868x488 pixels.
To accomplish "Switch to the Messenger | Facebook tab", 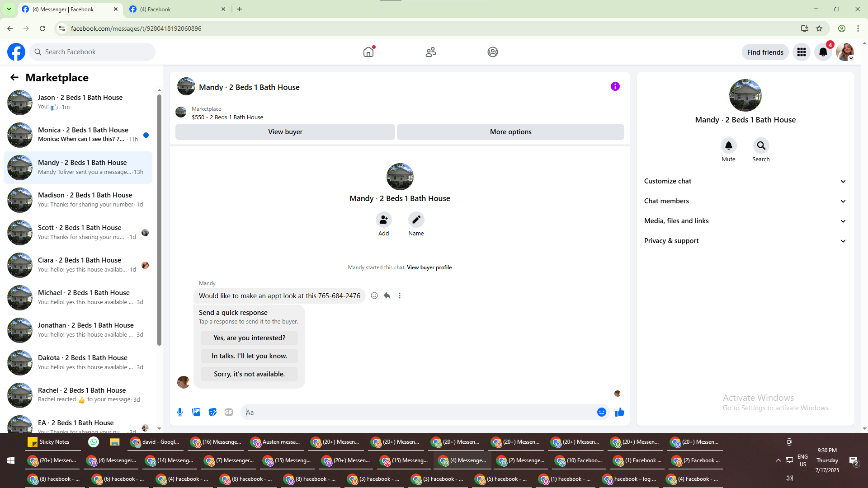I will [71, 9].
